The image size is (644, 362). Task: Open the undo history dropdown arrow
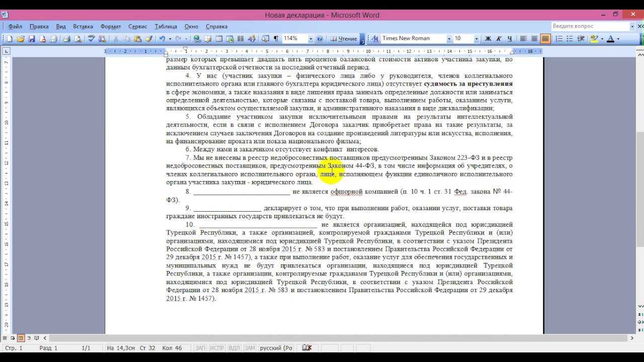point(170,39)
